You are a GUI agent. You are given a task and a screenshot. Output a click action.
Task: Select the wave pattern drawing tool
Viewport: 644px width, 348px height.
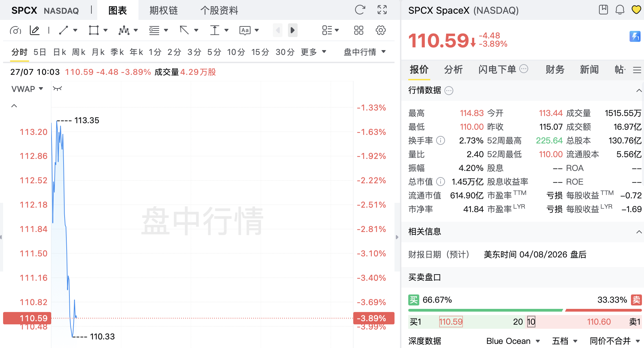(x=124, y=30)
